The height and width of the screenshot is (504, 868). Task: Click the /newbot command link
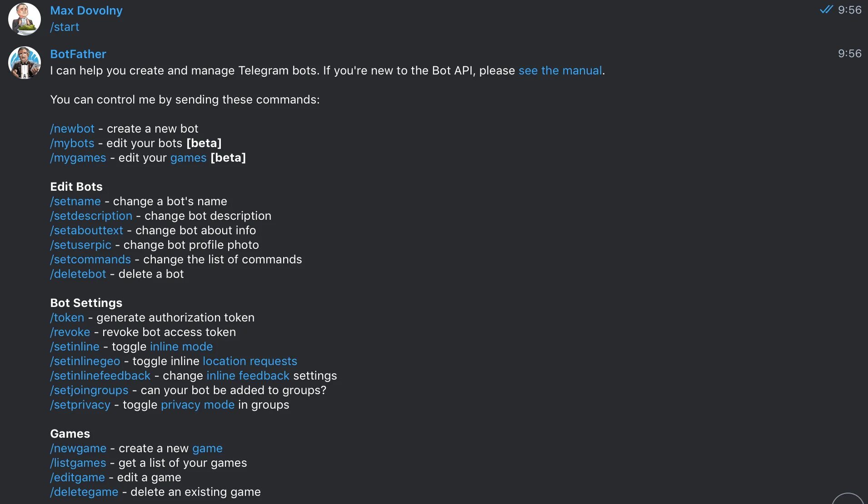point(72,128)
